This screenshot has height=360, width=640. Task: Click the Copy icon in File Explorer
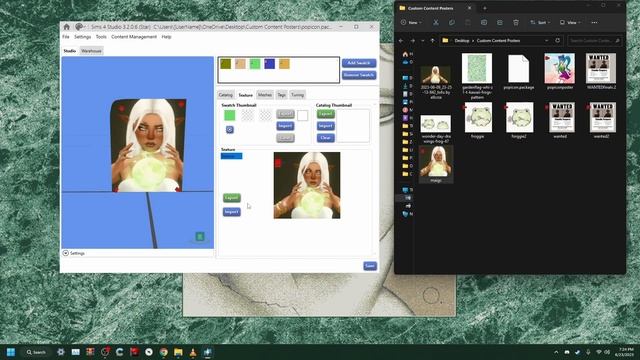coord(452,22)
